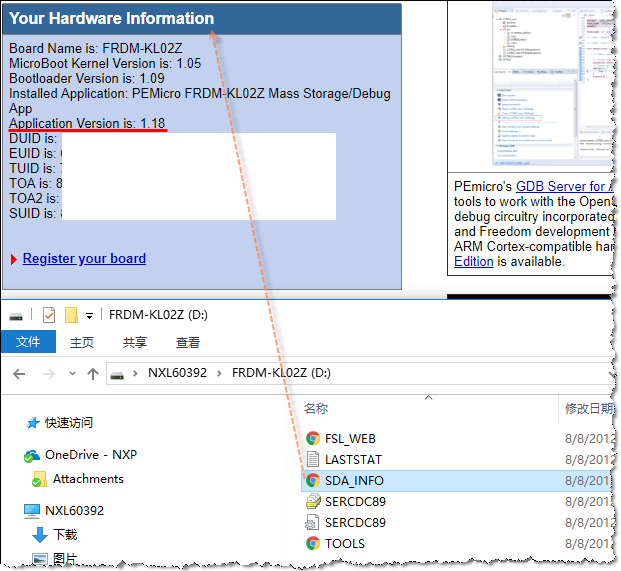Click the Properties checkmark quick-access icon

49,315
